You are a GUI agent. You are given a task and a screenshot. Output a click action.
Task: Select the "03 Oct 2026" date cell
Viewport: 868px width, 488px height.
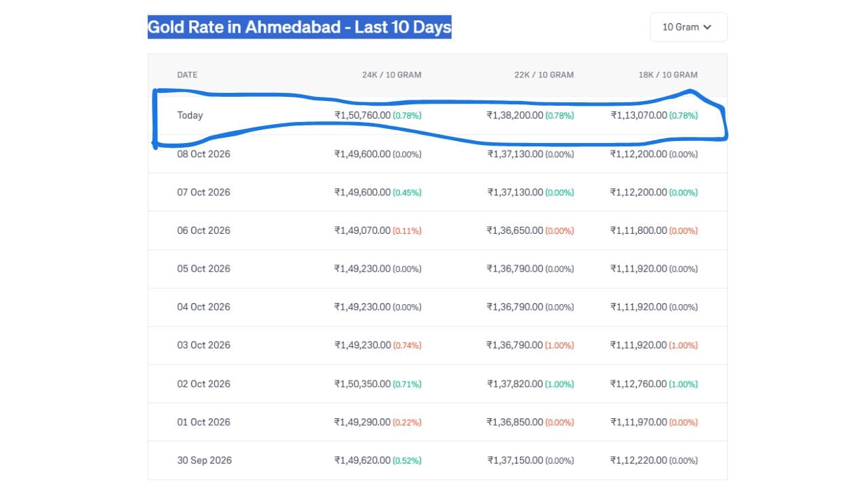[203, 345]
